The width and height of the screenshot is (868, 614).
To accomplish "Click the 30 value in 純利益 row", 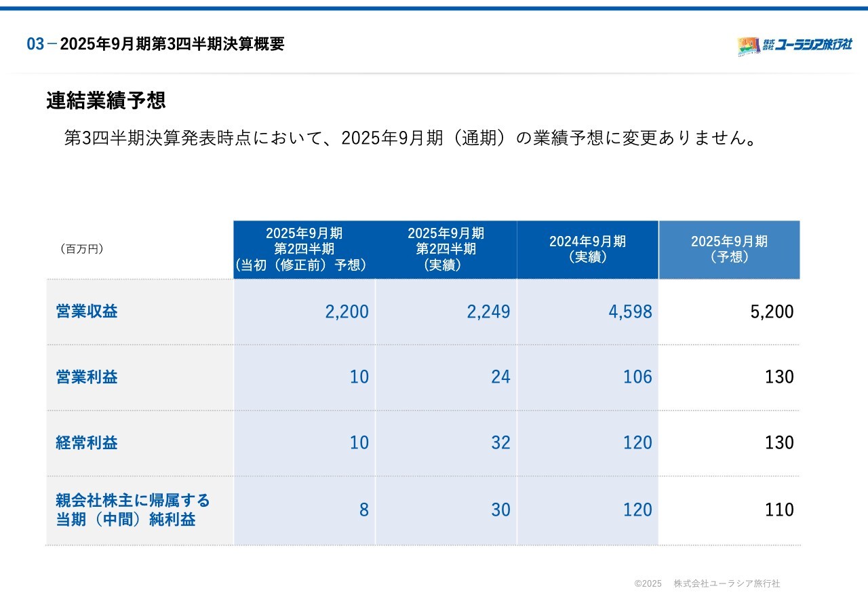I will pyautogui.click(x=500, y=510).
